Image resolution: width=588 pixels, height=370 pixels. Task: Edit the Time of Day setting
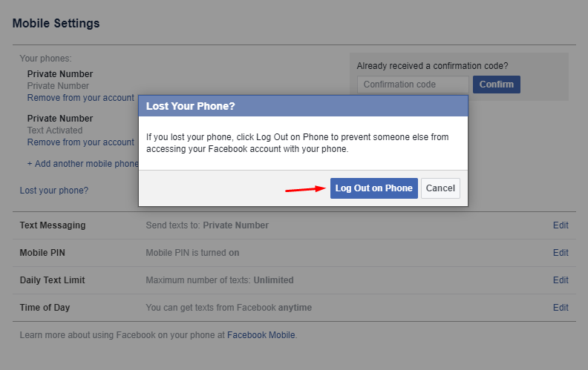click(x=561, y=307)
